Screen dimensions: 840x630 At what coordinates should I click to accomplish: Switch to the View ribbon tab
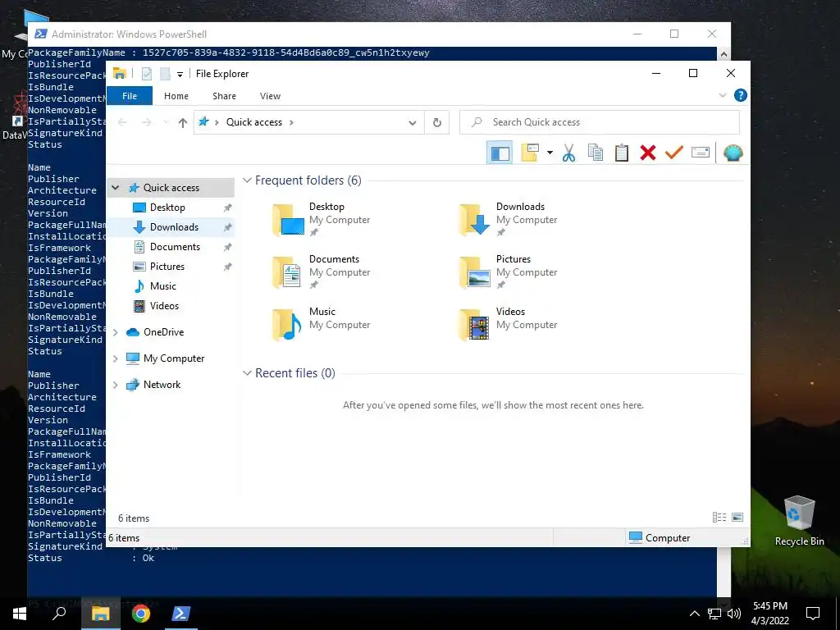270,96
